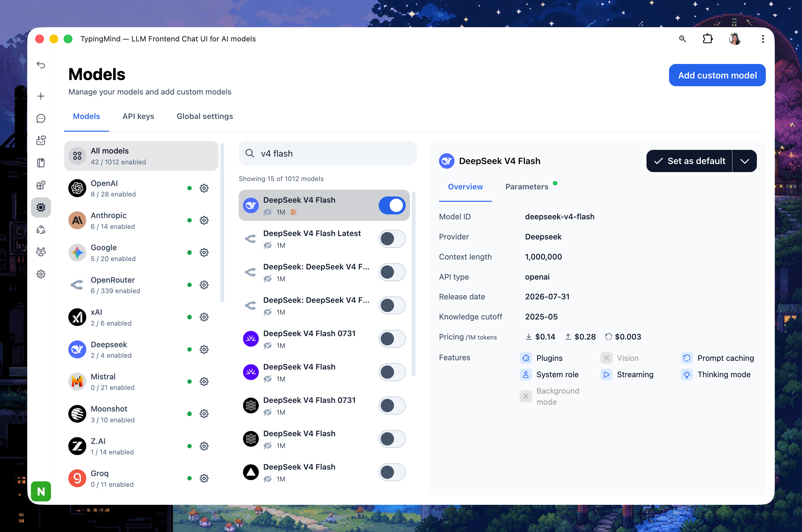This screenshot has width=802, height=532.
Task: Open the Global settings tab
Action: click(x=205, y=116)
